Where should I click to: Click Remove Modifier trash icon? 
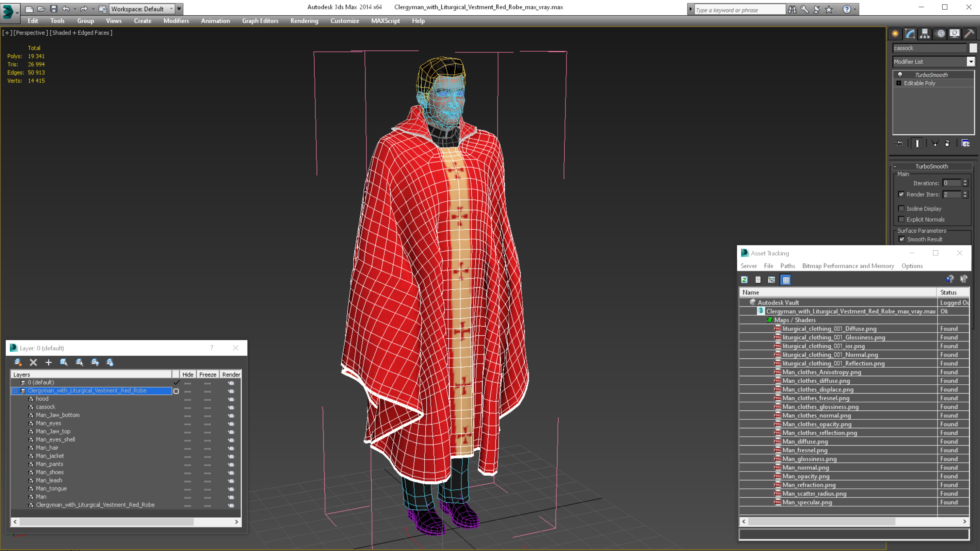pyautogui.click(x=947, y=143)
